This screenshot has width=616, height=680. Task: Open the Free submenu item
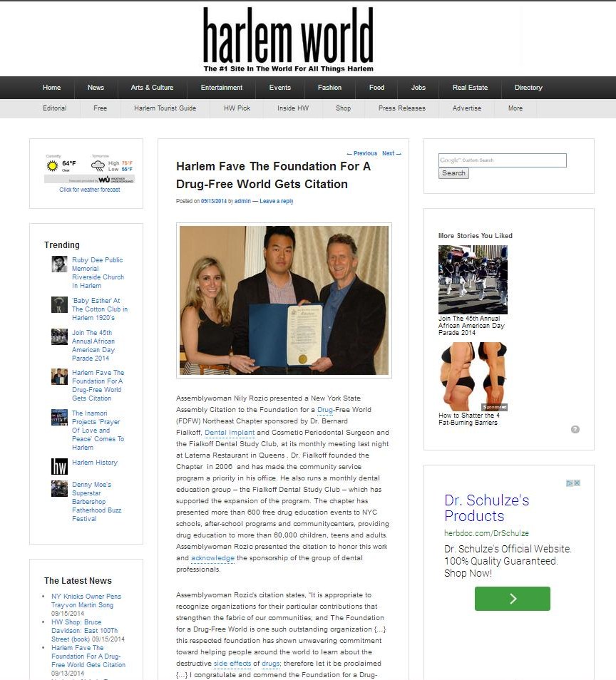pos(101,108)
